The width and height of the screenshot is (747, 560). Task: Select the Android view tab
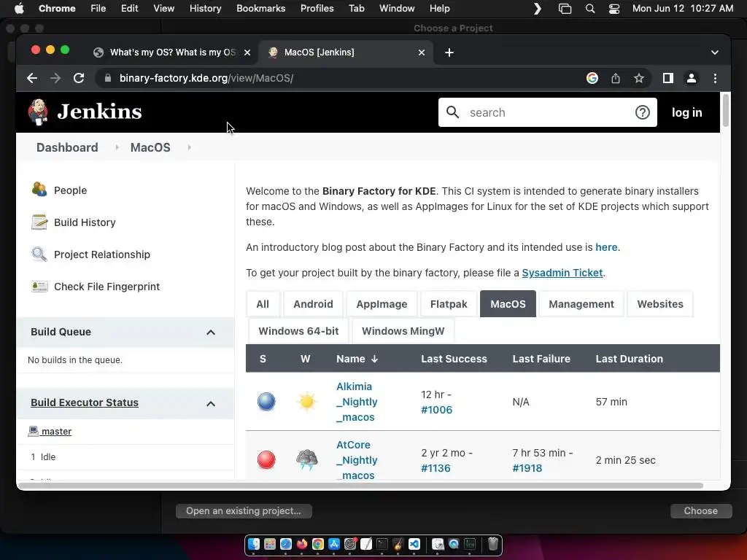coord(313,304)
